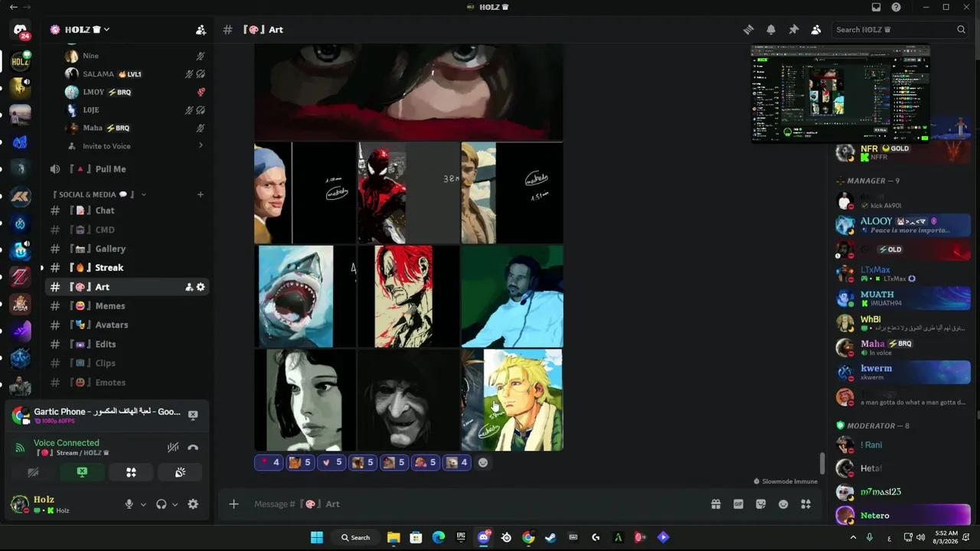Click the Message Art input field
Screen dimensions: 980x551
475,504
